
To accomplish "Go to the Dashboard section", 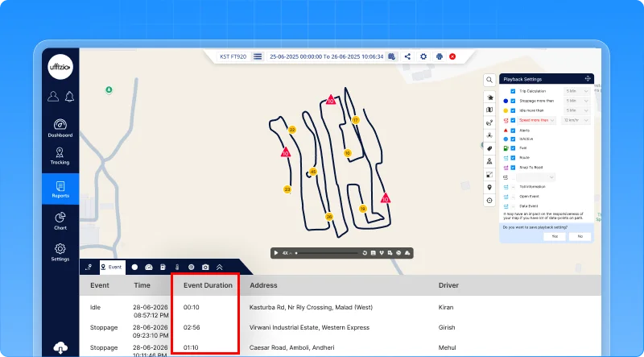I will point(60,128).
